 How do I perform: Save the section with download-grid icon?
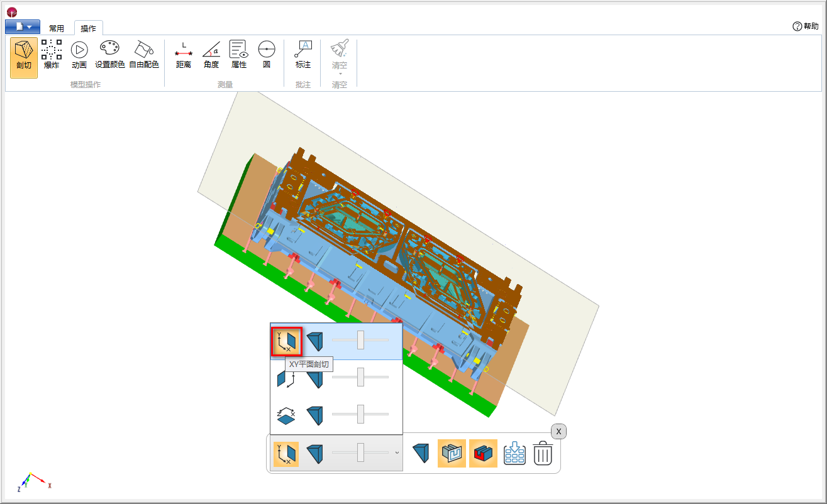(x=514, y=453)
